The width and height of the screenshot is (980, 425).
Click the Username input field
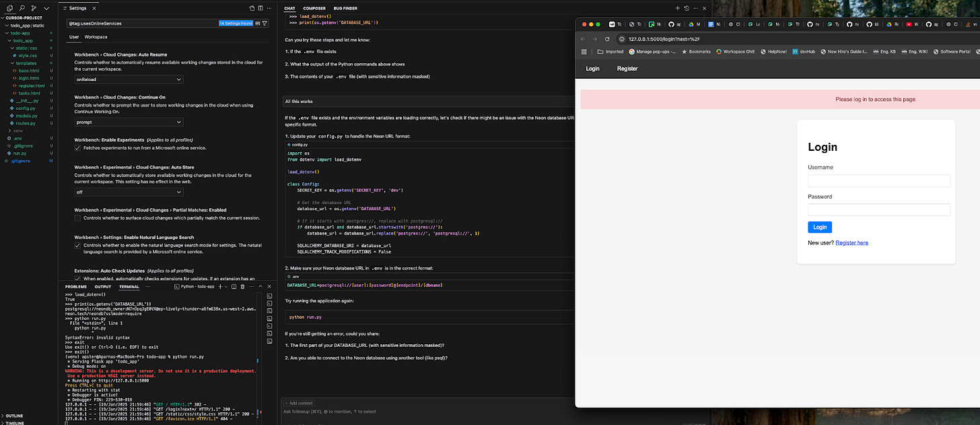879,181
